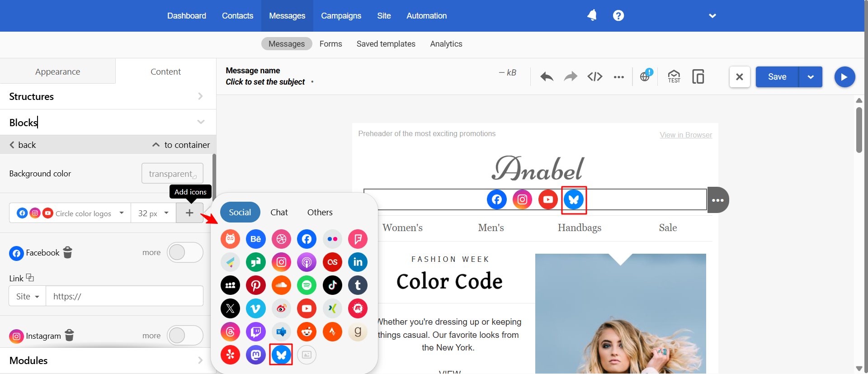Image resolution: width=868 pixels, height=374 pixels.
Task: Toggle the Facebook 'more' switch
Action: pyautogui.click(x=185, y=252)
